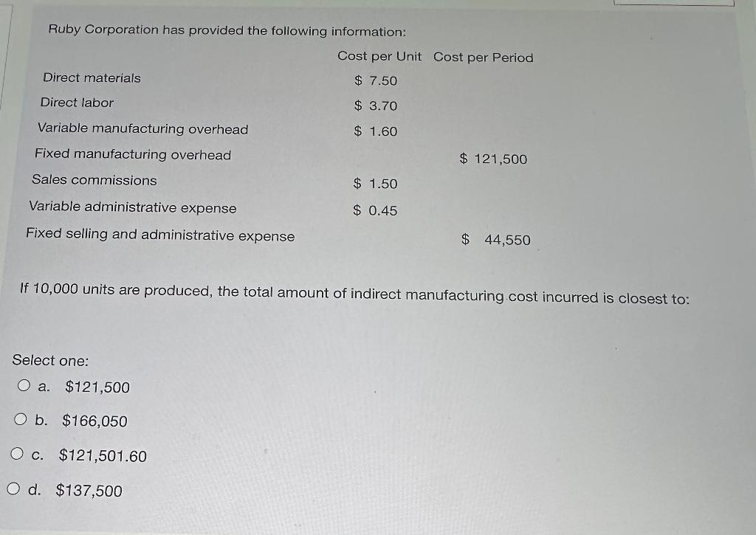The image size is (756, 535).
Task: Click the 'Variable manufacturing overhead' row label
Action: click(142, 128)
